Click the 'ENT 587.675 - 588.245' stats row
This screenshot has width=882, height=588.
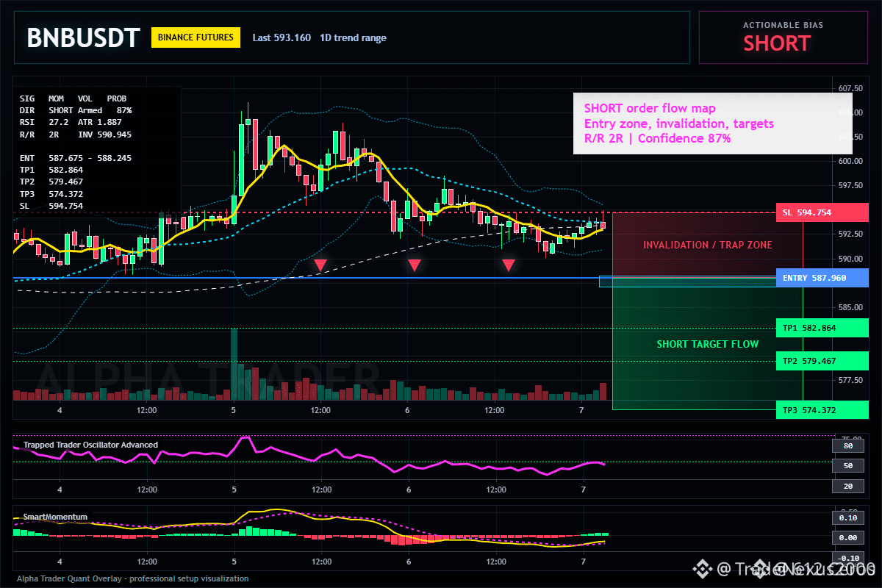coord(76,158)
